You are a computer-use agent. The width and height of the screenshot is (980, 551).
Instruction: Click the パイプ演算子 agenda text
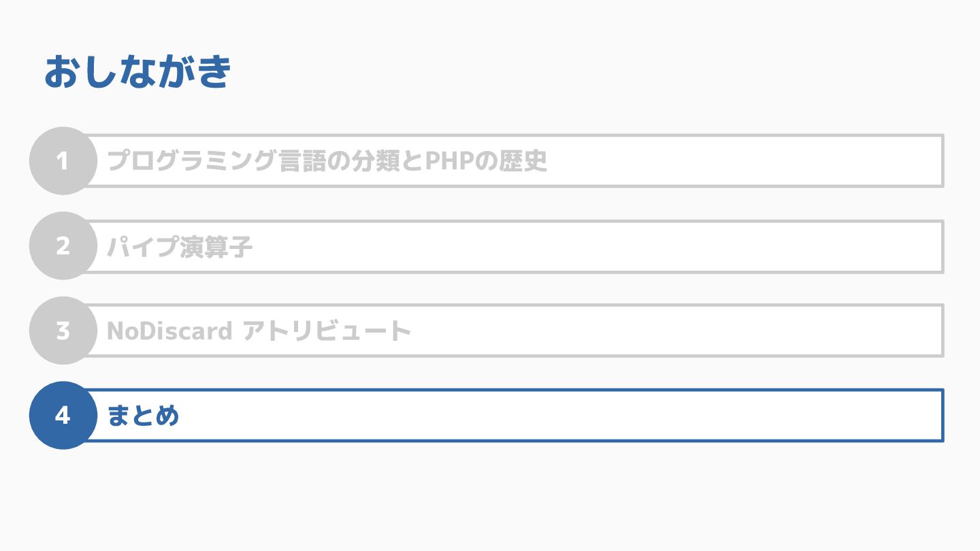[x=180, y=246]
